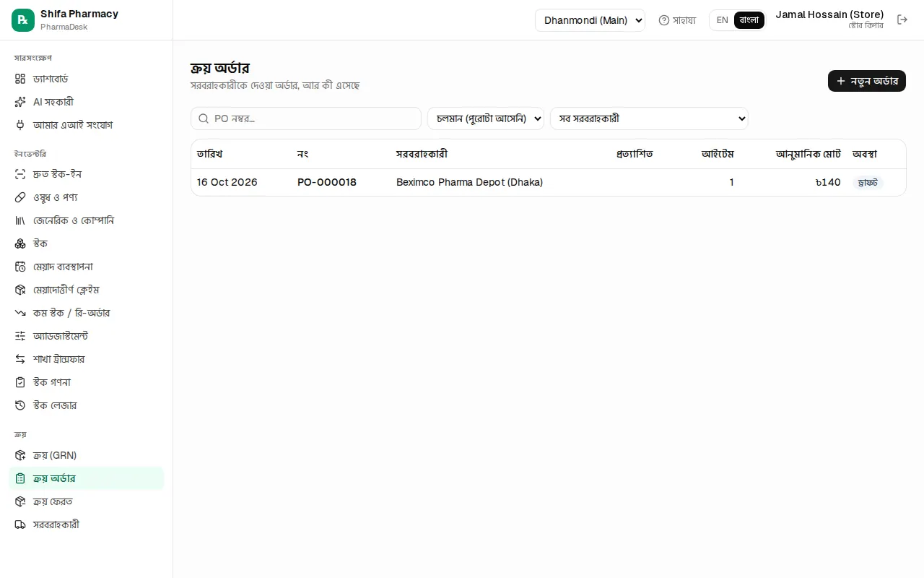
Task: Click the স্টক গণনা clipboard icon
Action: [20, 382]
